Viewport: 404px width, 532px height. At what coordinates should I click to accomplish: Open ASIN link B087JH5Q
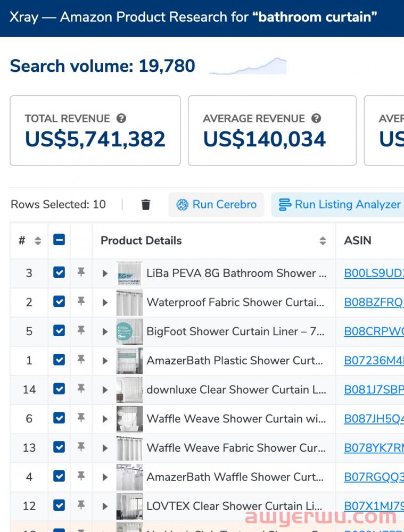[374, 419]
